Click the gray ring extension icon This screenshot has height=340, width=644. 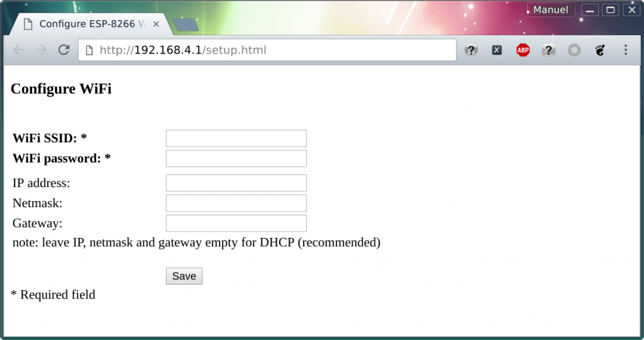tap(574, 50)
